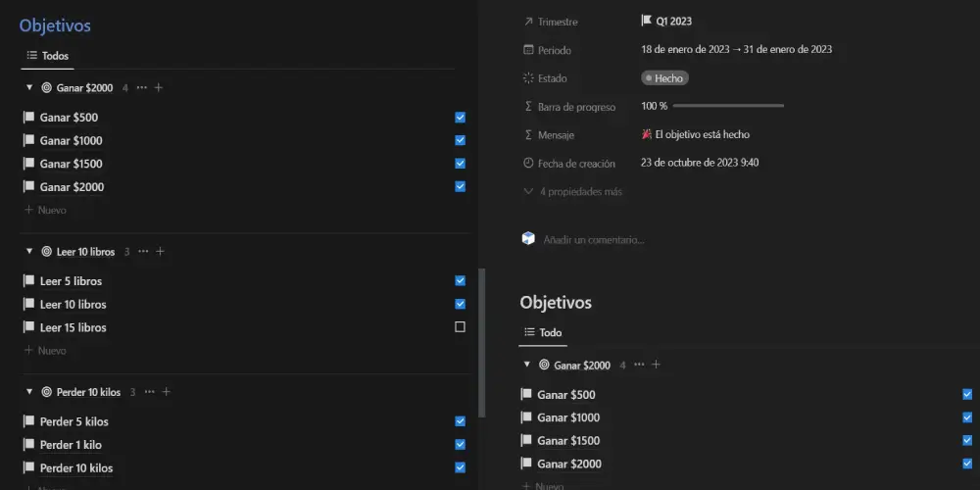
Task: Collapse the left Ganar $2000 group triangle
Action: click(29, 88)
